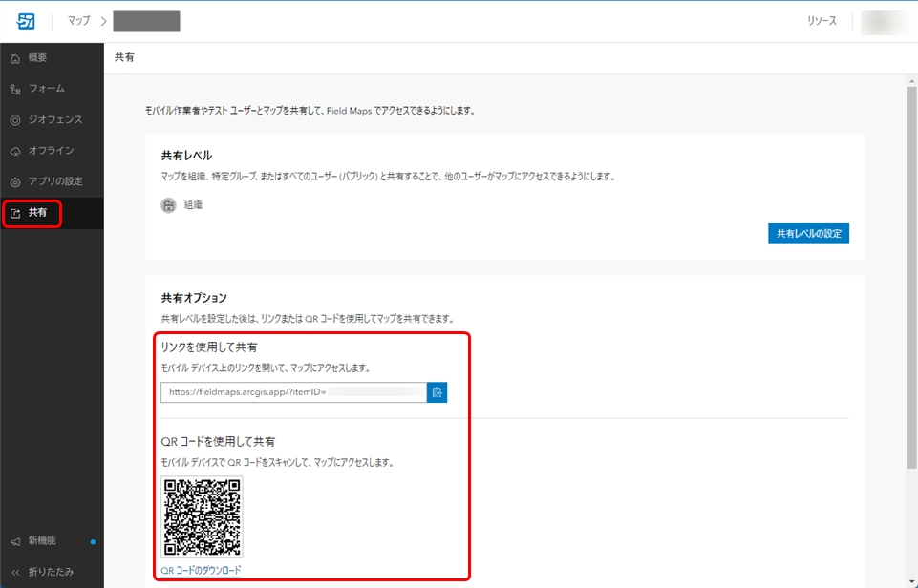Click the 共有 share icon in sidebar
918x588 pixels.
pyautogui.click(x=15, y=214)
